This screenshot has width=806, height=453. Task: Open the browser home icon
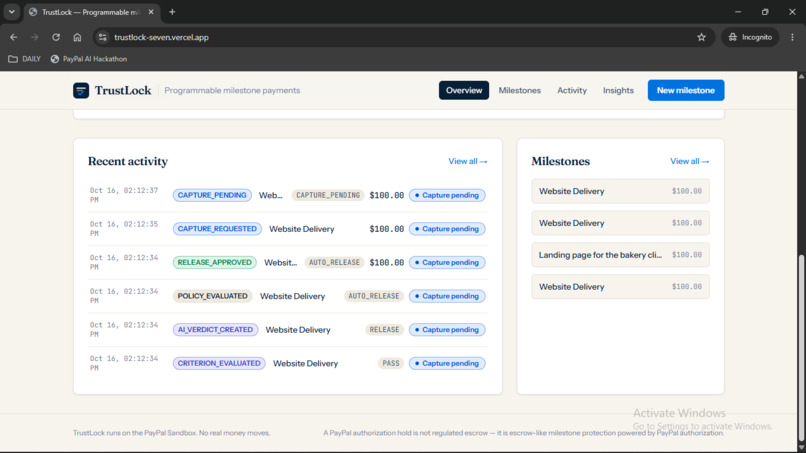77,37
